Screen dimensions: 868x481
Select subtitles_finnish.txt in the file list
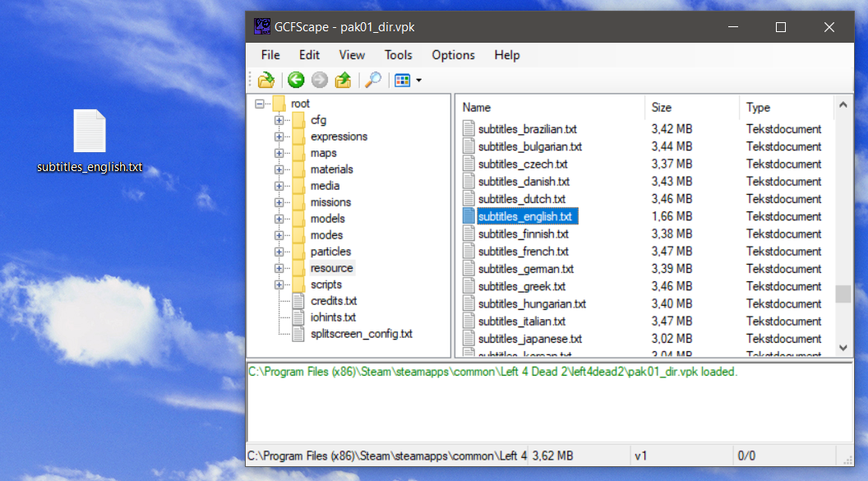523,234
